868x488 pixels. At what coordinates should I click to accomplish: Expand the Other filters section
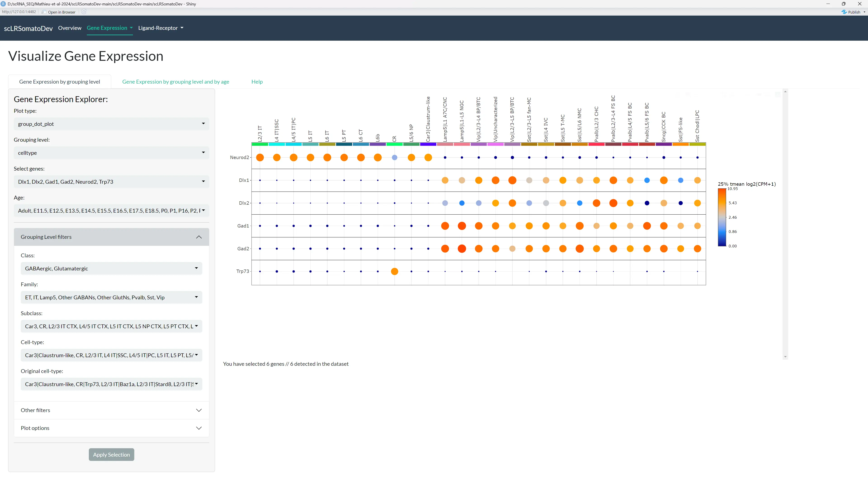111,410
